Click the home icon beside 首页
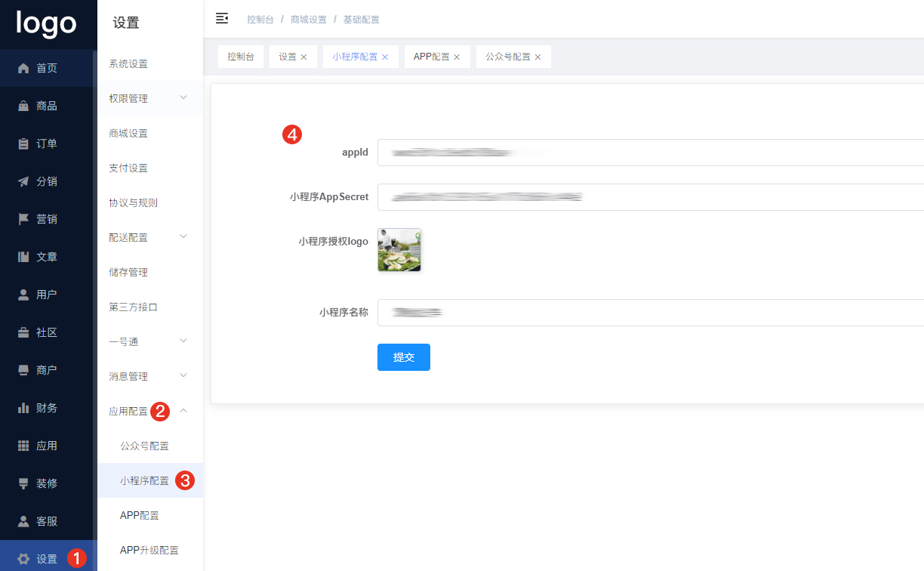Screen dimensions: 924x571 23,68
